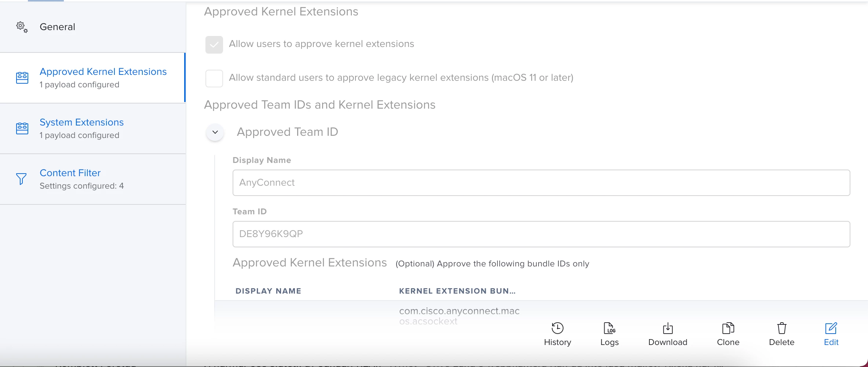The image size is (868, 367).
Task: Collapse the Approved Team ID section
Action: click(x=215, y=132)
